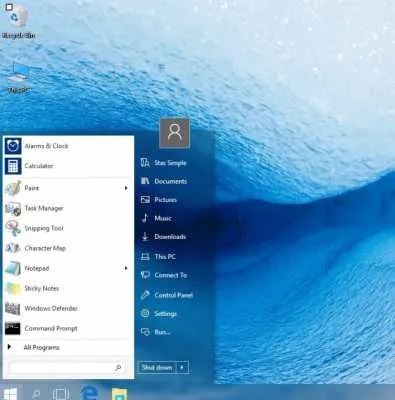Open Sticky Notes icon
Viewport: 395px width, 400px height.
(x=13, y=288)
